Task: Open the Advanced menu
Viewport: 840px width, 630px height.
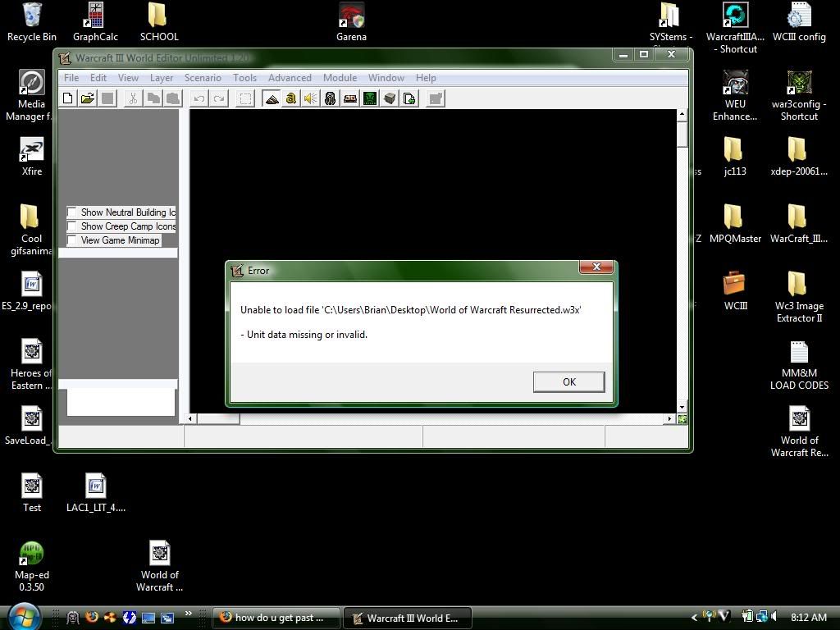Action: (x=290, y=78)
